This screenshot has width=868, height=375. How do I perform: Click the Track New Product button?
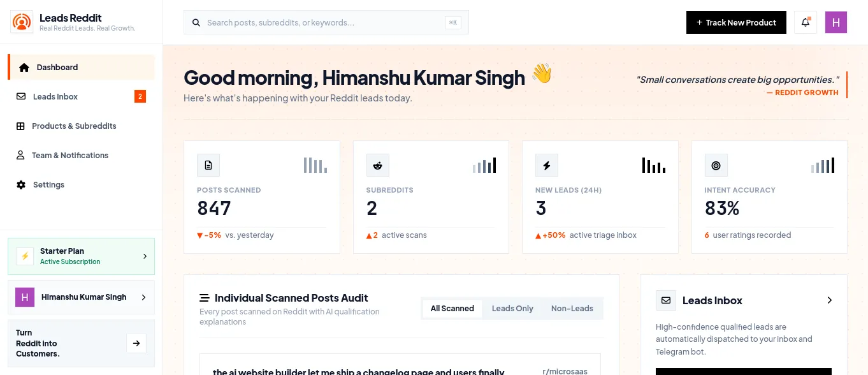pyautogui.click(x=736, y=22)
